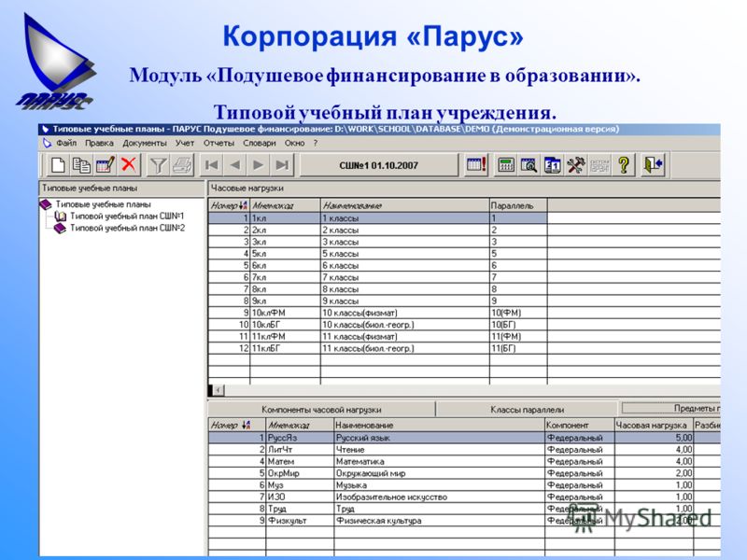Sort upper table by Мнемокод column header
Screen dimensions: 747x560
click(286, 205)
